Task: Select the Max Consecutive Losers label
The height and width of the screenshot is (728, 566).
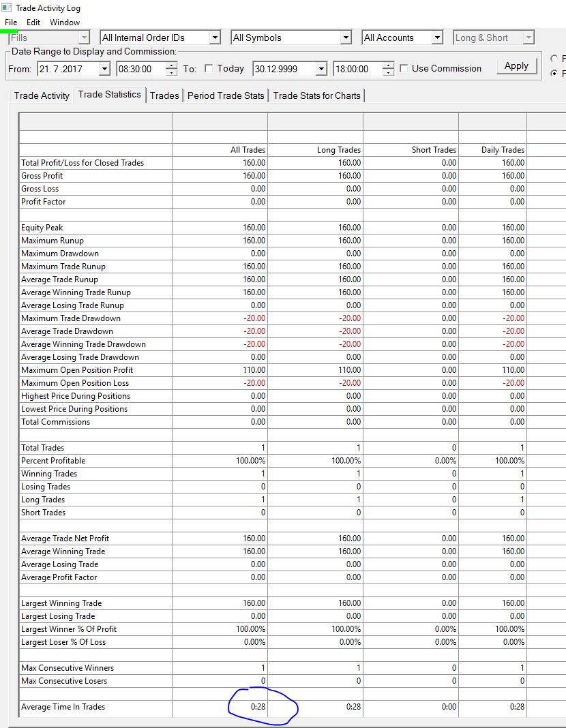Action: click(x=64, y=681)
